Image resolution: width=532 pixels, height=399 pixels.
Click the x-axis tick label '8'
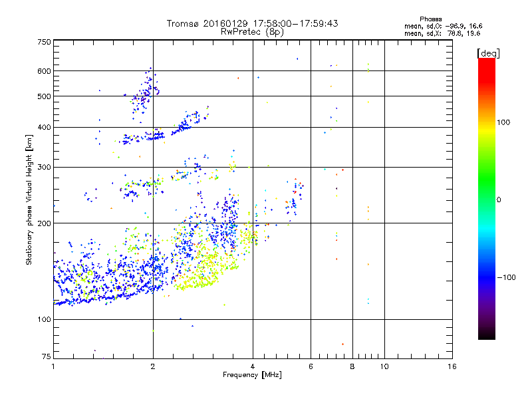tap(352, 366)
